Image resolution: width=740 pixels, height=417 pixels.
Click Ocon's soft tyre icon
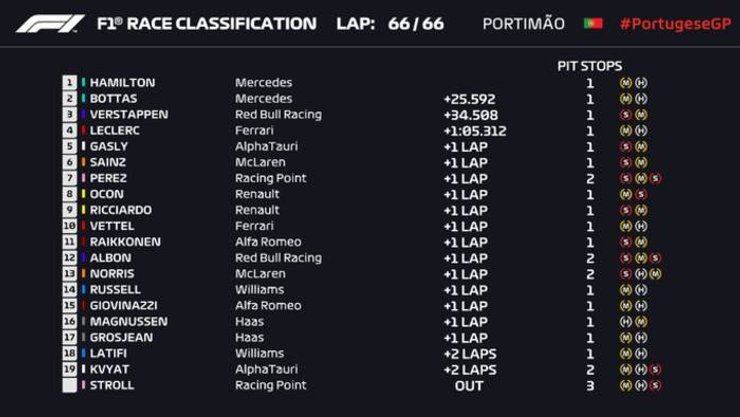tap(640, 194)
